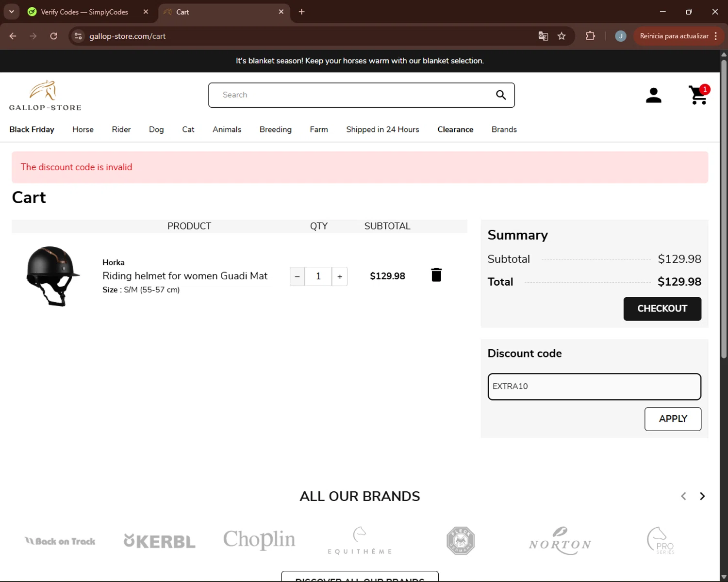This screenshot has width=728, height=582.
Task: Bookmark this page with the star icon
Action: (x=562, y=36)
